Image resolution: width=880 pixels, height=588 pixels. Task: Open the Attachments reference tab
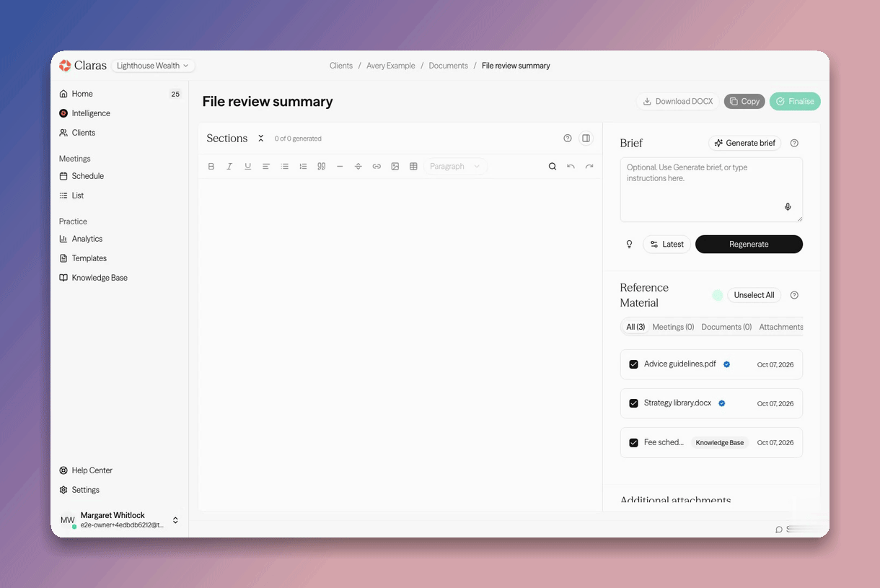pyautogui.click(x=780, y=327)
